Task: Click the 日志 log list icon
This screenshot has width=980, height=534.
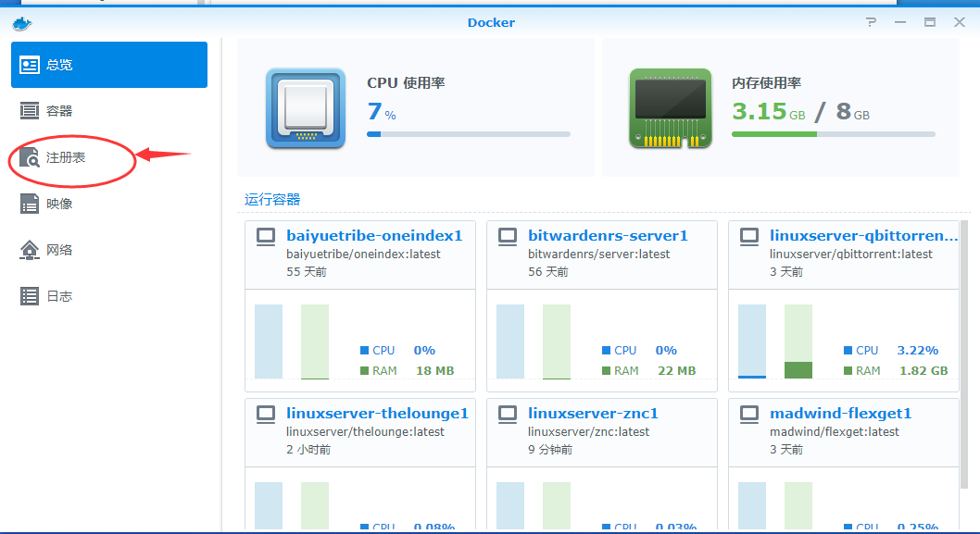Action: (x=30, y=296)
